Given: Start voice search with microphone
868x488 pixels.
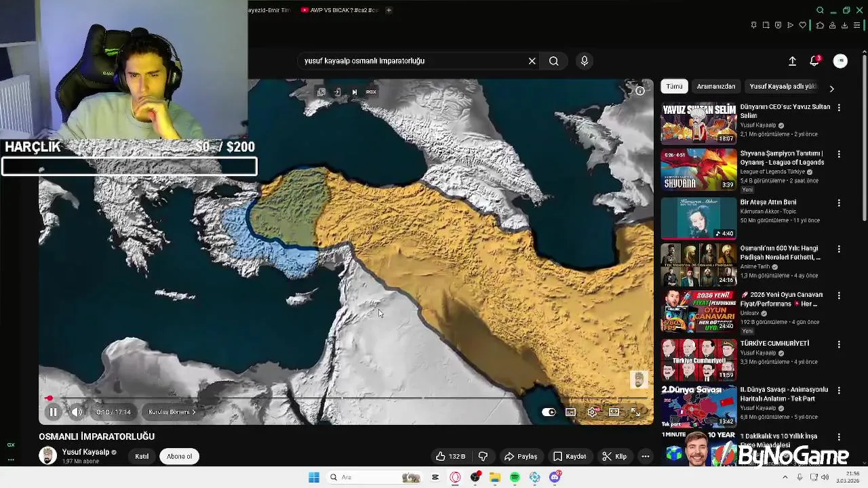Looking at the screenshot, I should click(584, 61).
